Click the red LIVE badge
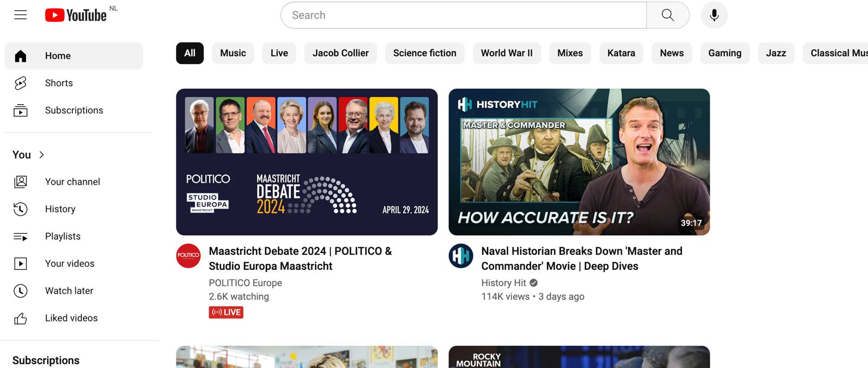This screenshot has width=868, height=368. 226,312
